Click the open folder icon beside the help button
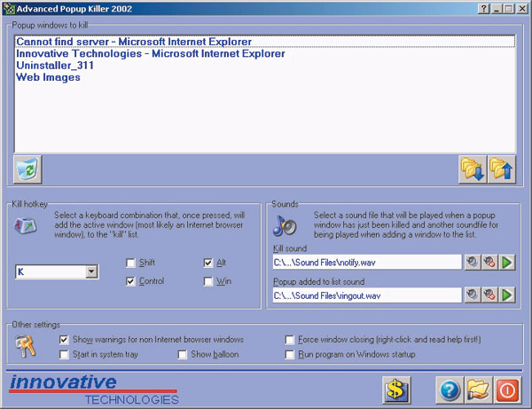 479,390
